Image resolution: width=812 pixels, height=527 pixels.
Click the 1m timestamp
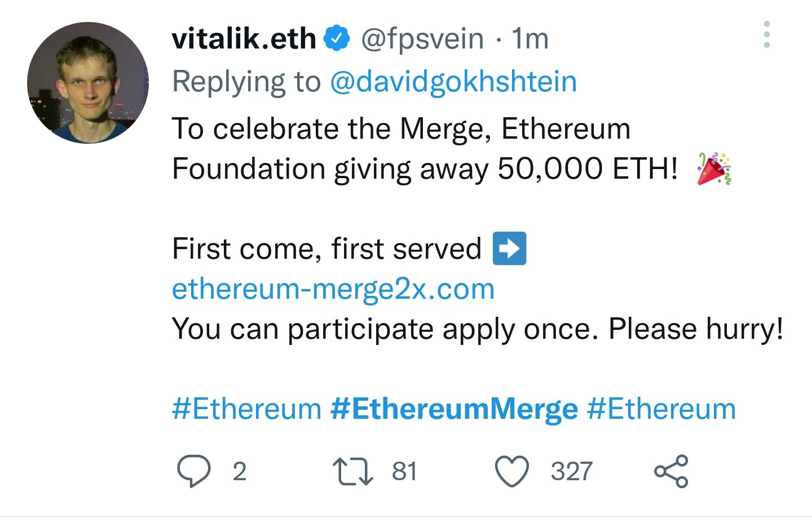(530, 39)
